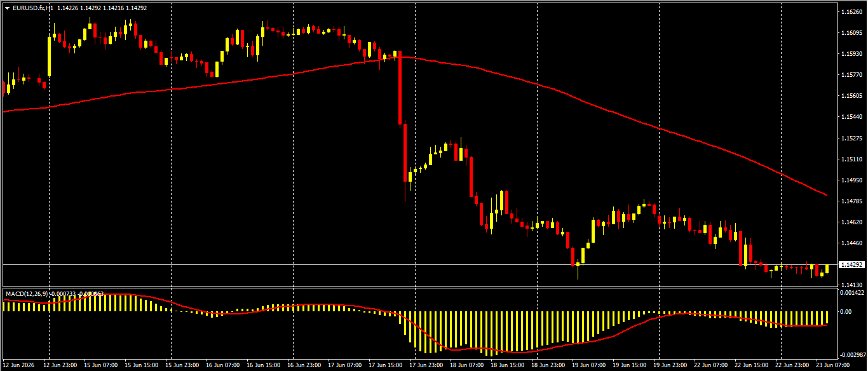Screen dimensions: 868x371
Task: Click the MACD value -0.000733
Action: tap(62, 293)
